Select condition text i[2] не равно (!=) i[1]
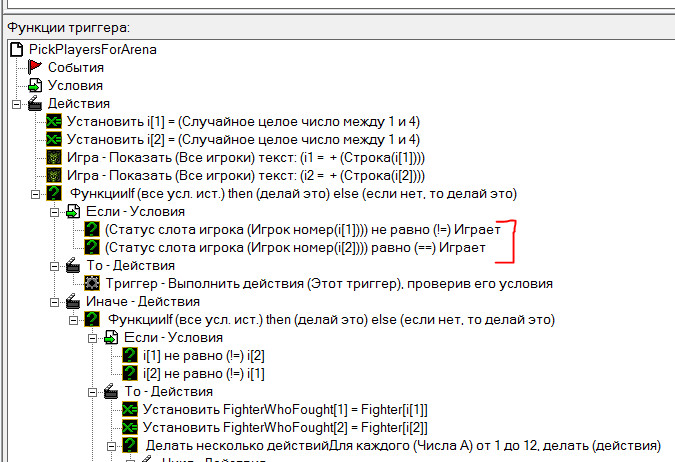 click(204, 373)
